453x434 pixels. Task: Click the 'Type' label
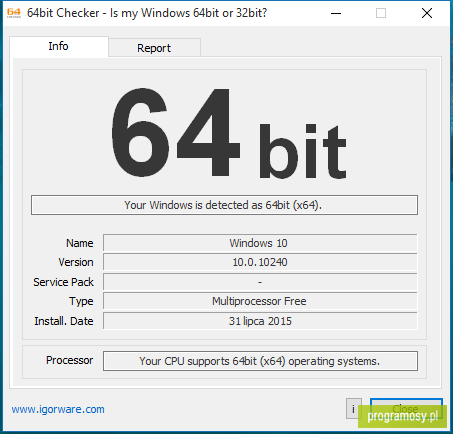pyautogui.click(x=81, y=301)
